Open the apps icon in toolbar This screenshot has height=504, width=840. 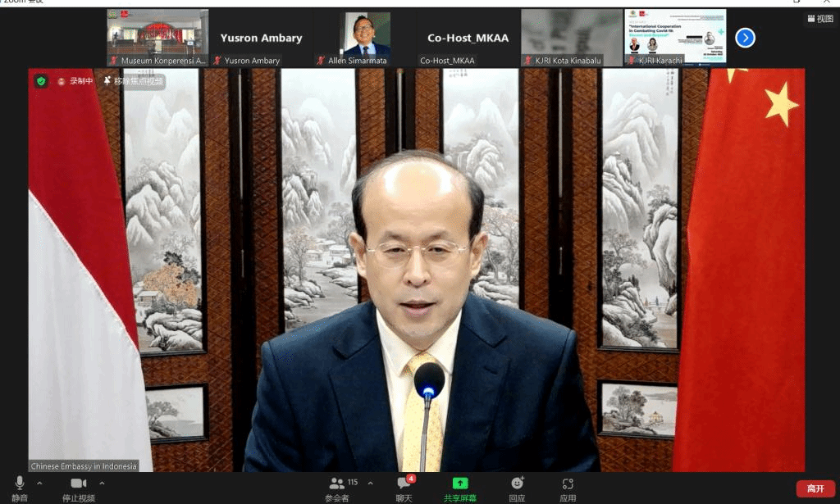(568, 484)
